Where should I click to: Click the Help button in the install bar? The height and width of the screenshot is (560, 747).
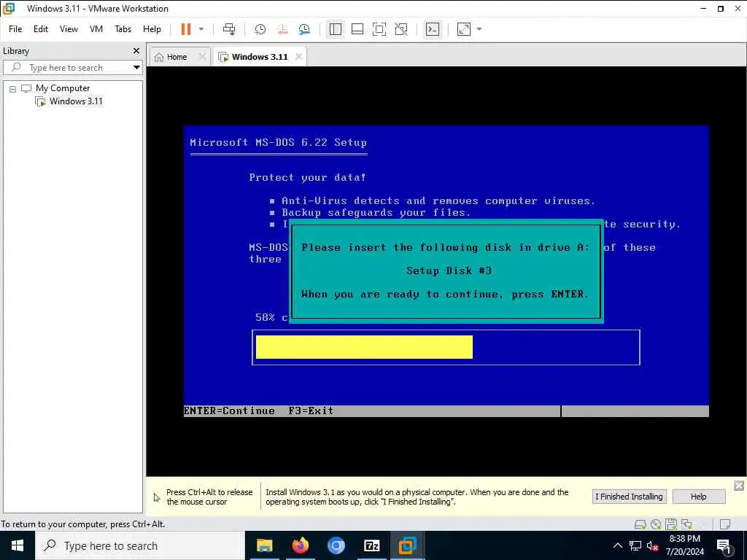[698, 497]
